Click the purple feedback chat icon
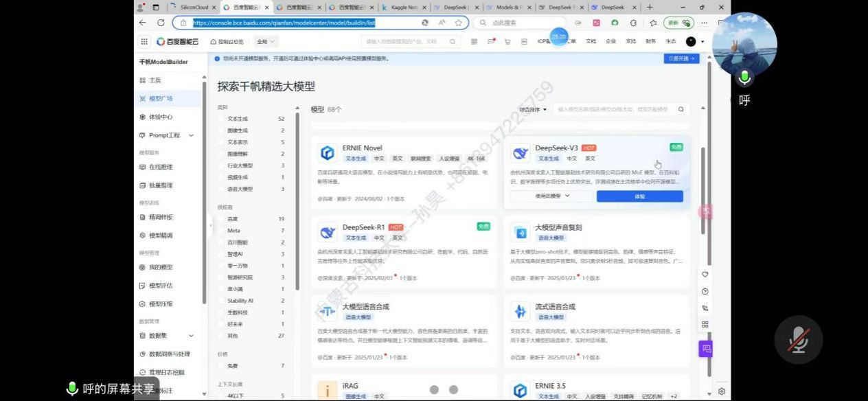Viewport: 868px width, 401px height. (x=706, y=349)
